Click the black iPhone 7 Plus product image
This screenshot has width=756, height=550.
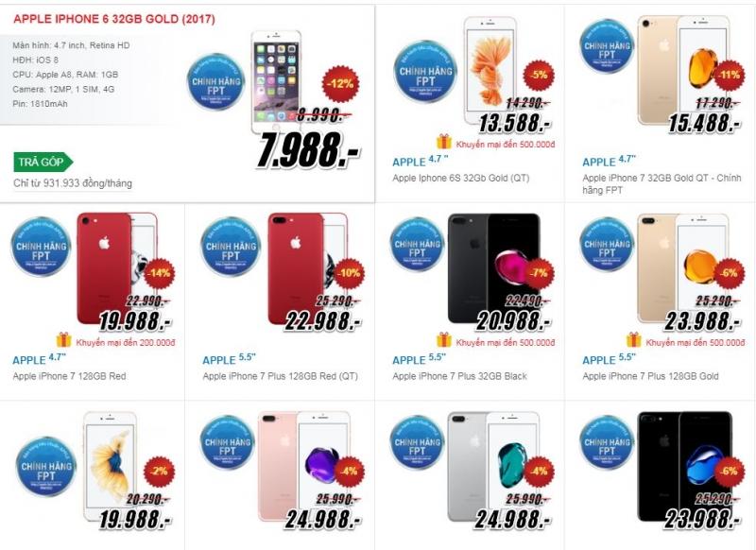(x=493, y=268)
